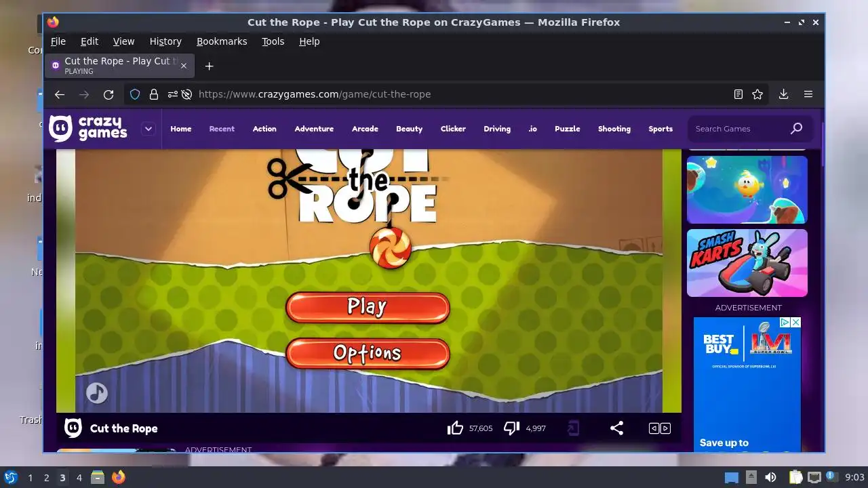Switch to workspace 2 in taskbar

(46, 478)
